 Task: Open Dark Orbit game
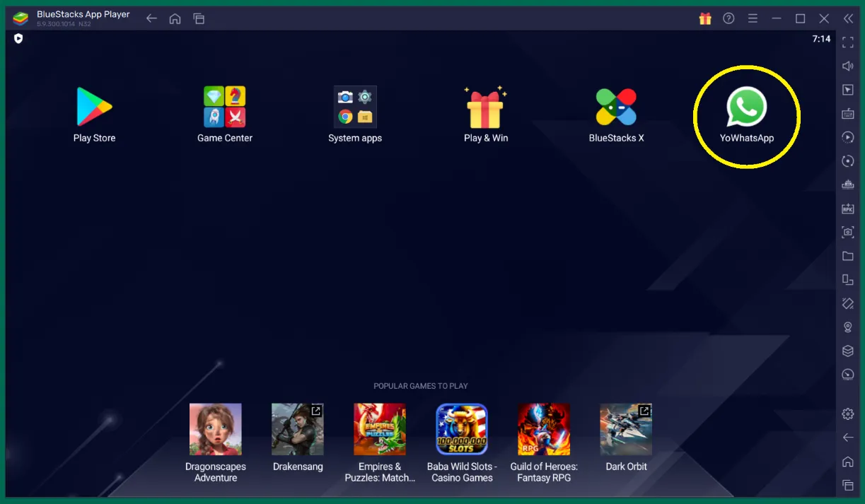click(626, 429)
